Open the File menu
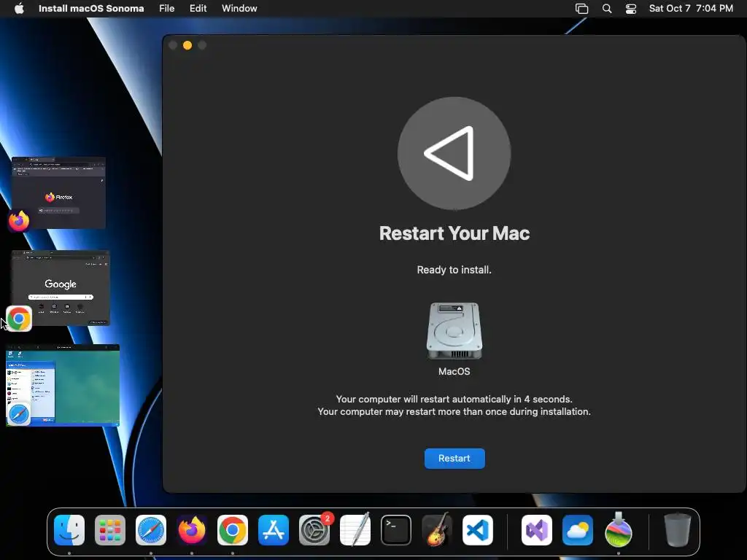The height and width of the screenshot is (560, 747). pos(167,8)
